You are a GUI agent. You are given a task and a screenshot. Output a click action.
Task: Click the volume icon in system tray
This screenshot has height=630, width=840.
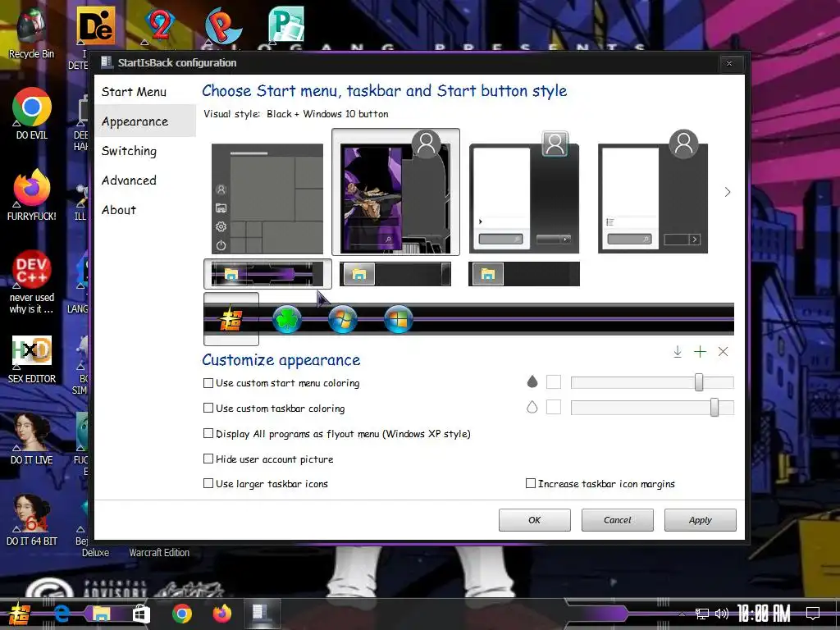tap(722, 614)
